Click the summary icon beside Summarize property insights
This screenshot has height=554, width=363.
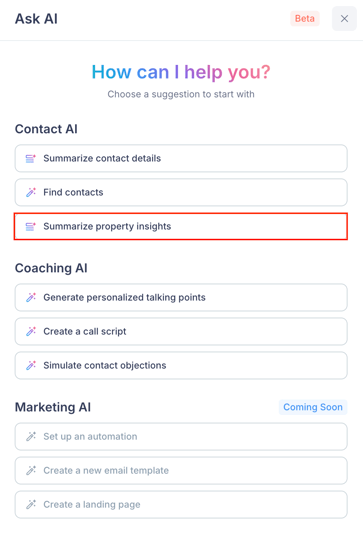point(31,226)
